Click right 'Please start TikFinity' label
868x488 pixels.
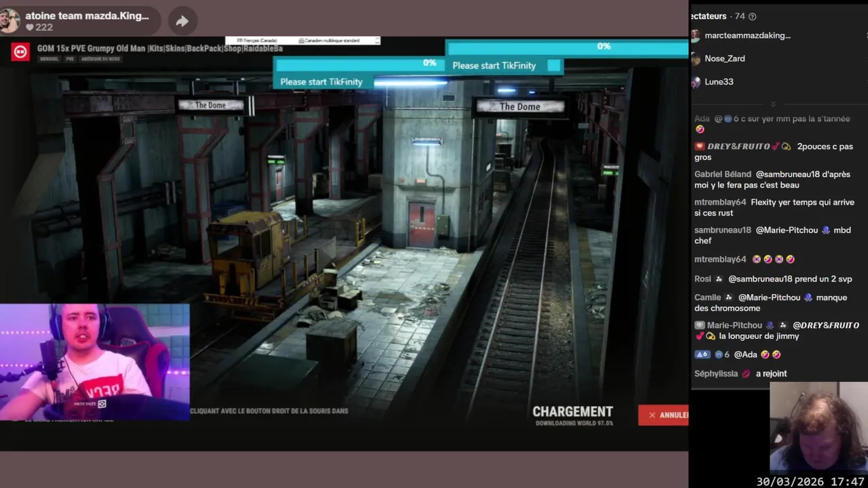click(x=494, y=66)
